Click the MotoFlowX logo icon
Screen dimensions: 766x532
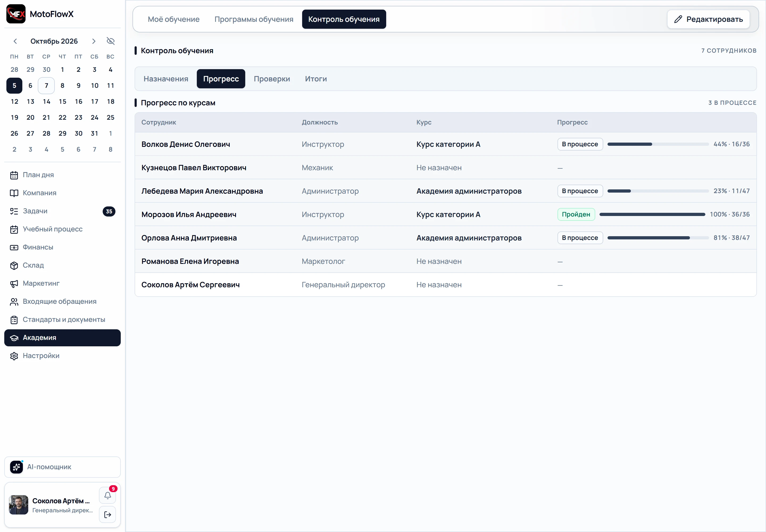click(16, 14)
